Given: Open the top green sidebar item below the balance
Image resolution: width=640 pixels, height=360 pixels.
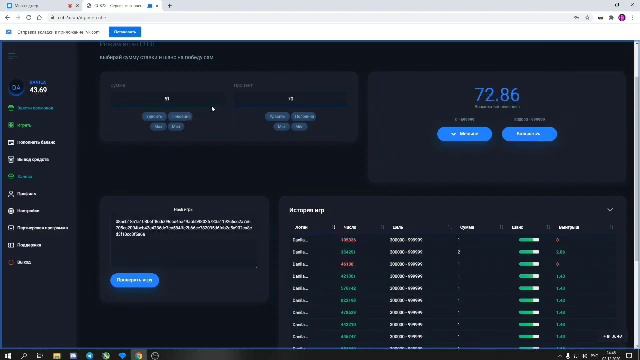Looking at the screenshot, I should [x=35, y=108].
